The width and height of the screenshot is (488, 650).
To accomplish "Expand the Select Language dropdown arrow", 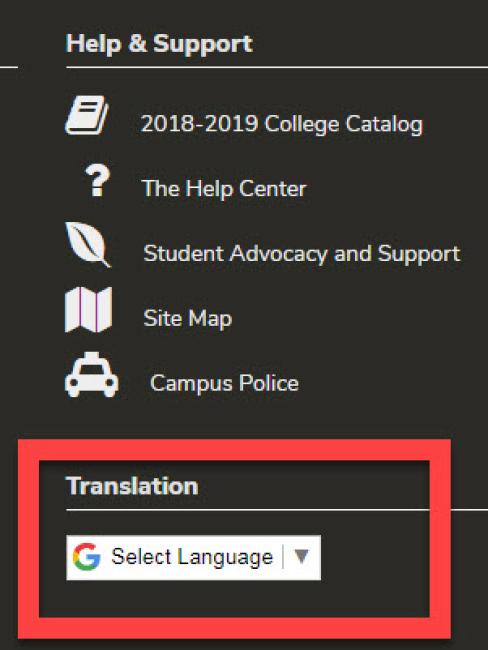I will (x=301, y=556).
